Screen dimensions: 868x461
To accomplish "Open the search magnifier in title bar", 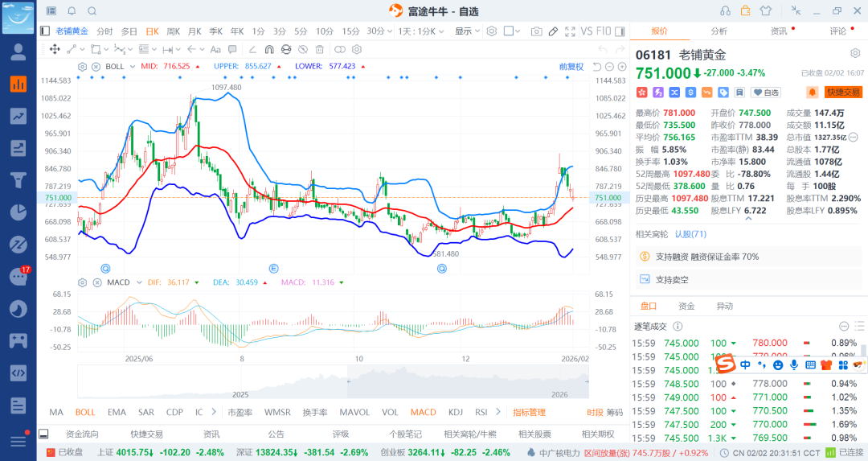I will [92, 11].
